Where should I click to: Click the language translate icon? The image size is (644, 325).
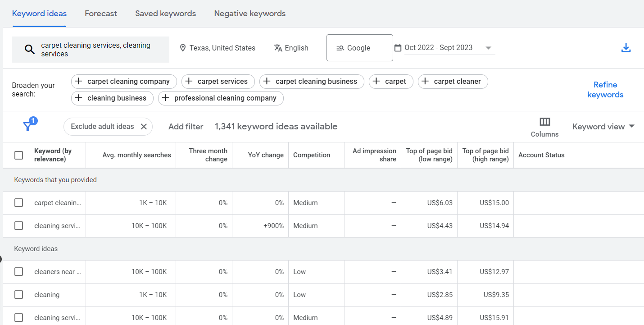tap(278, 48)
